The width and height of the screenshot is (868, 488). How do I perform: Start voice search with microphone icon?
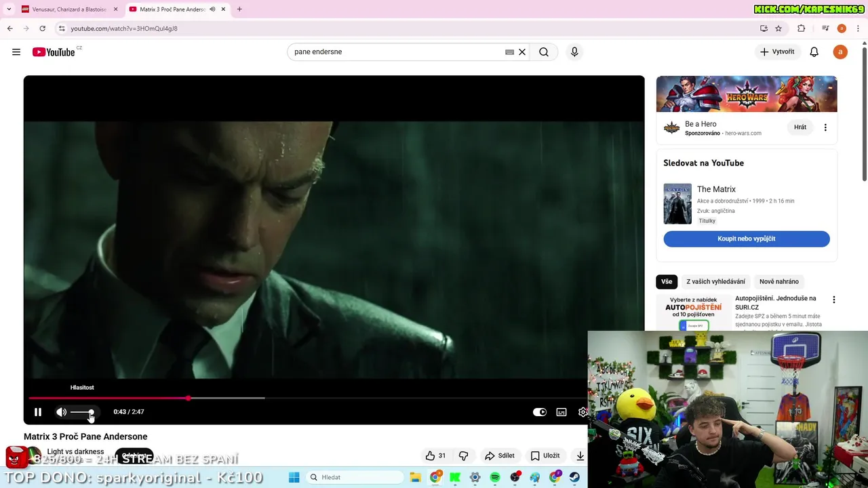574,52
